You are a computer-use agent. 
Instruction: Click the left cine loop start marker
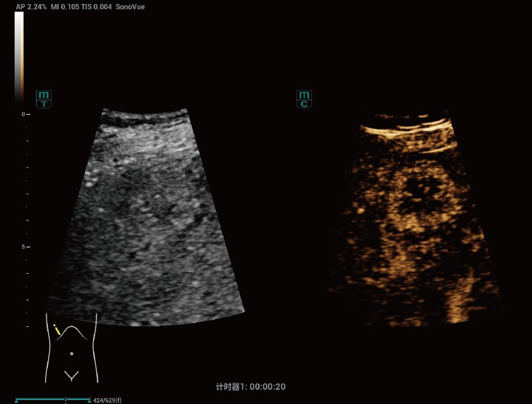click(x=16, y=400)
